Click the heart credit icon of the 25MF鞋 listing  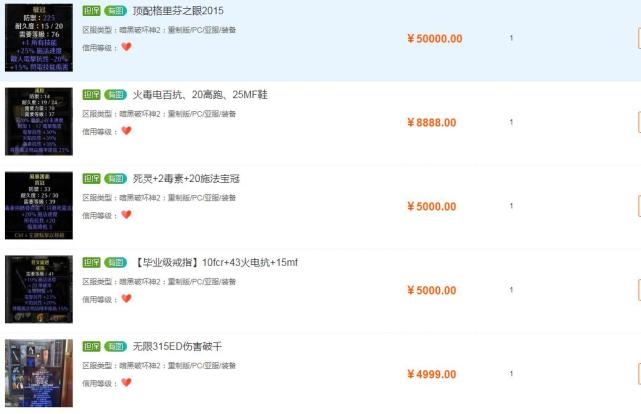pos(126,131)
